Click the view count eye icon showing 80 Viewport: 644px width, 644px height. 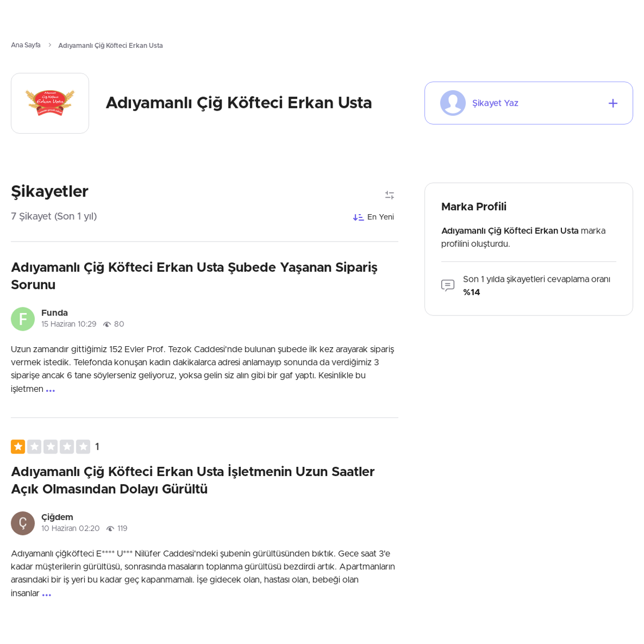coord(107,325)
